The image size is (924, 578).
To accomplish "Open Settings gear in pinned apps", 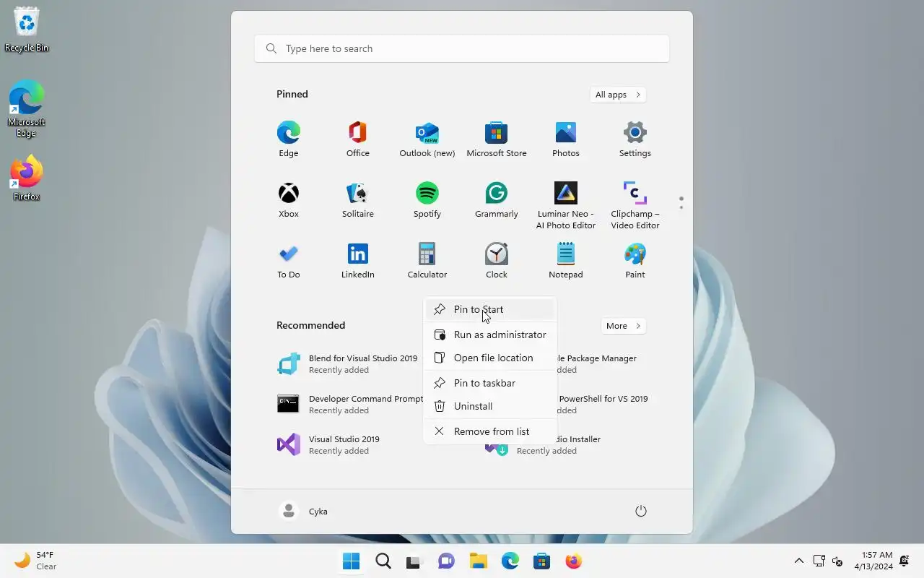I will (635, 139).
